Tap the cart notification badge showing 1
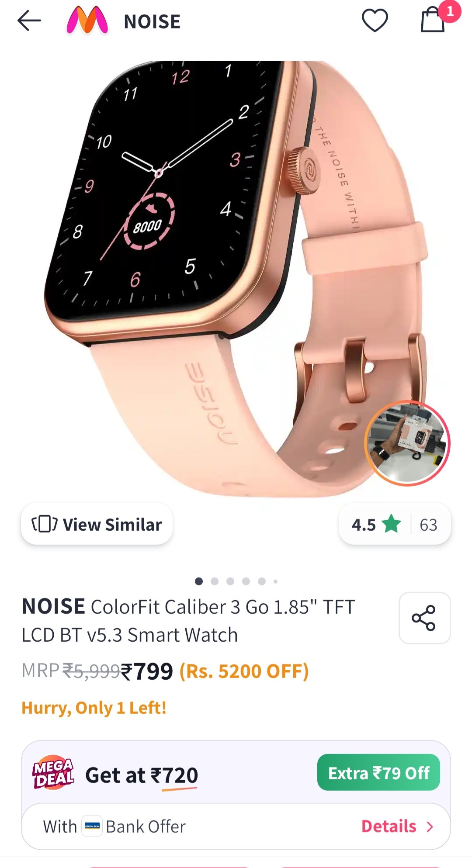Viewport: 472px width, 868px height. [x=450, y=11]
